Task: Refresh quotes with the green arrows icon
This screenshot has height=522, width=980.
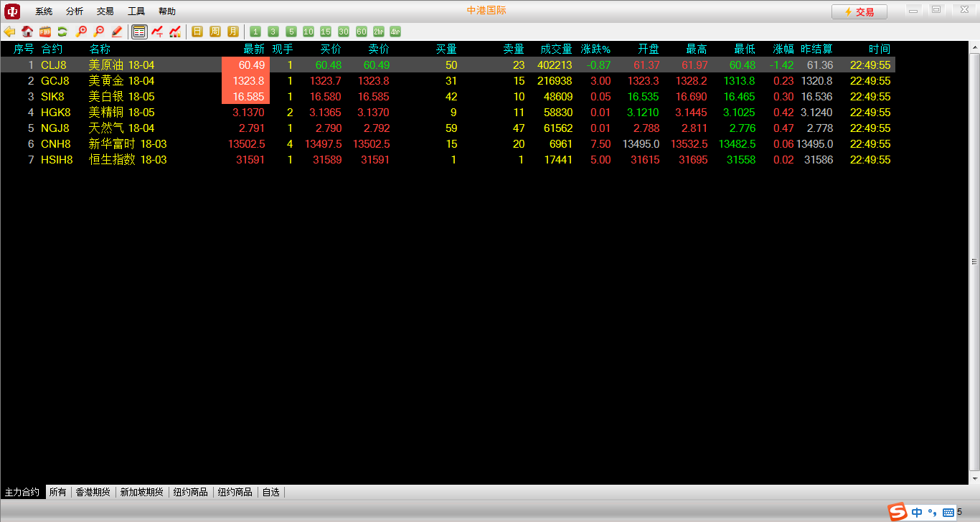Action: 62,32
